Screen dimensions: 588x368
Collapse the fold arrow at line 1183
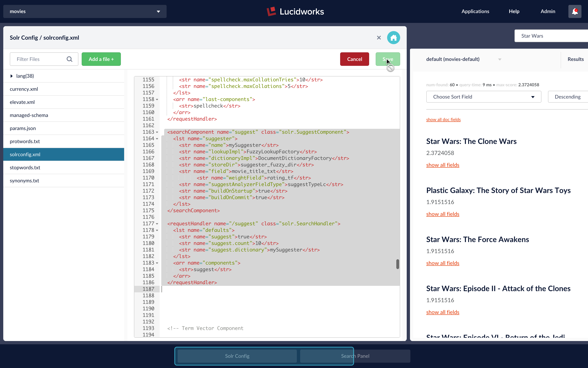[157, 263]
